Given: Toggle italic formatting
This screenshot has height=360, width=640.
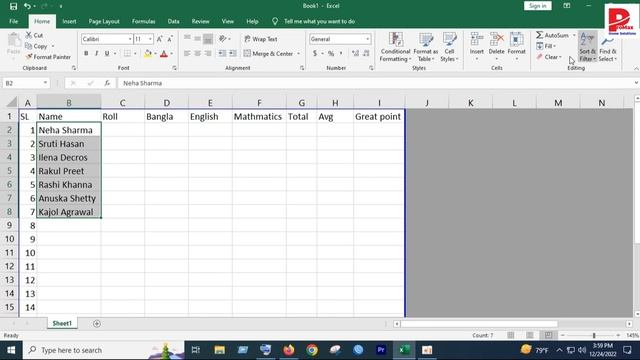Looking at the screenshot, I should point(96,53).
